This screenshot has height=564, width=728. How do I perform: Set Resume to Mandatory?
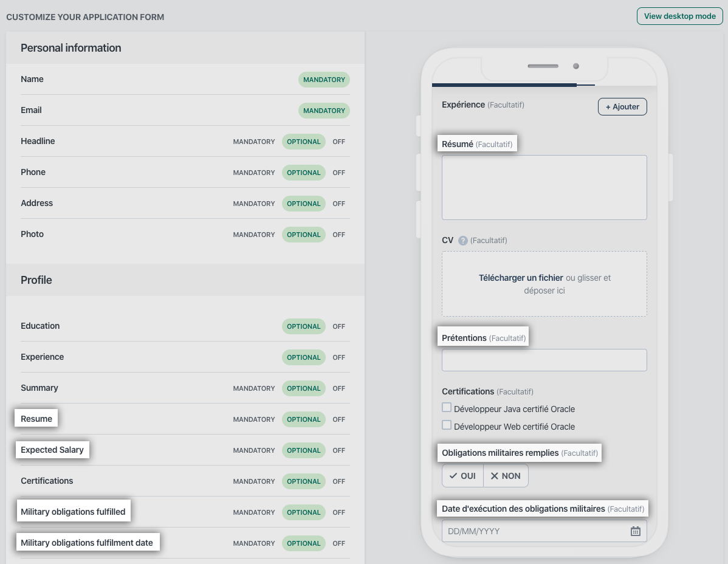point(254,419)
